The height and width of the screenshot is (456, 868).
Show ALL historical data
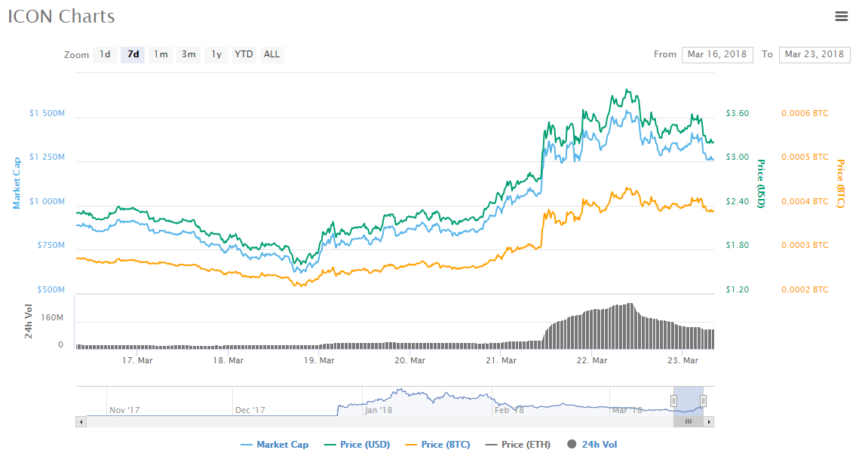click(271, 54)
